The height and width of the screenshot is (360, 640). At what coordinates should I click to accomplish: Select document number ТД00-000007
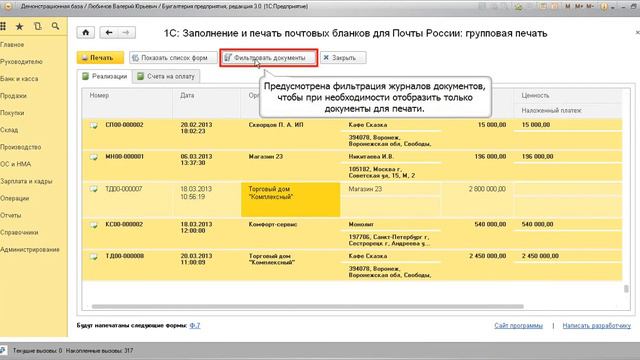pyautogui.click(x=124, y=189)
